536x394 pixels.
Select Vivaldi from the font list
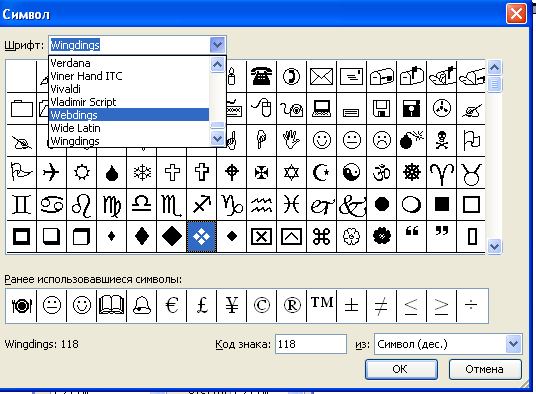[x=129, y=89]
